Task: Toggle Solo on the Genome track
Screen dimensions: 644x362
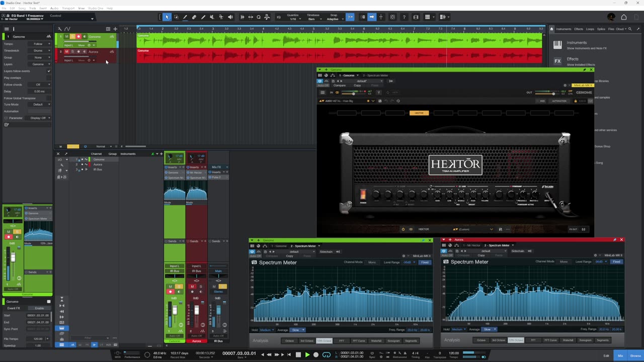Action: pyautogui.click(x=72, y=37)
